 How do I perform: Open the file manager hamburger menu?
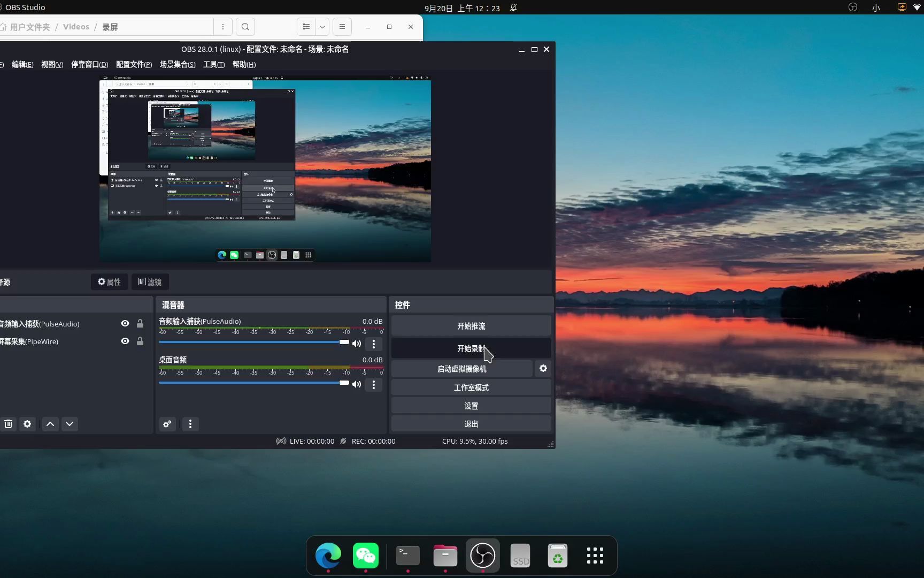point(342,27)
